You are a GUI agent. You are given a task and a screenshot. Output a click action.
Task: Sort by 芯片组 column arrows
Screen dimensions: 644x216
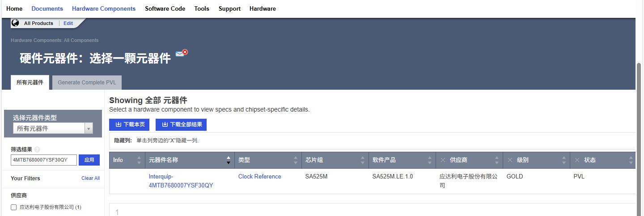[x=363, y=160]
